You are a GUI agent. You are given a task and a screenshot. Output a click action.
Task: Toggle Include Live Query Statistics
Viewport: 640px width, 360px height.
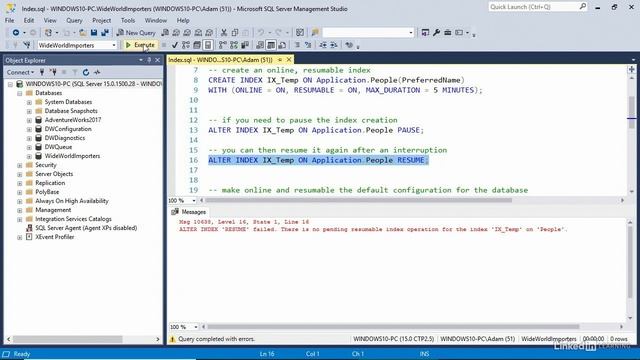pos(234,45)
